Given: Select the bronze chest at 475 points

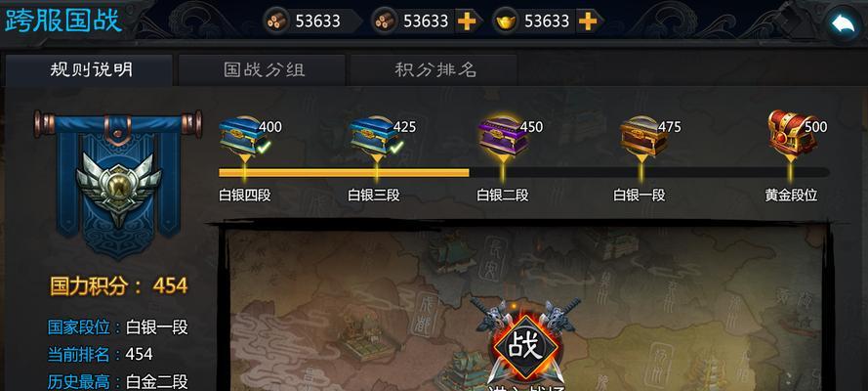Looking at the screenshot, I should click(x=642, y=136).
